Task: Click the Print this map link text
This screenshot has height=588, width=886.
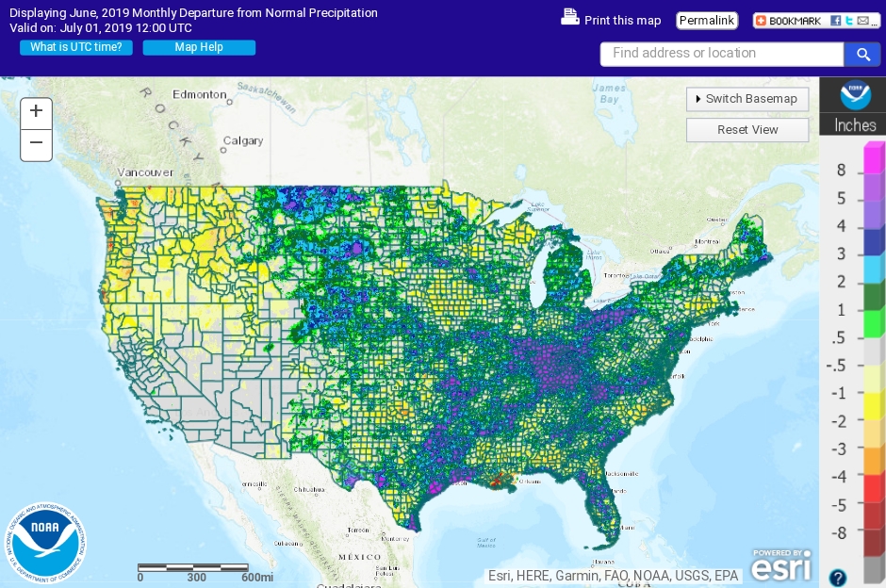Action: click(x=622, y=21)
